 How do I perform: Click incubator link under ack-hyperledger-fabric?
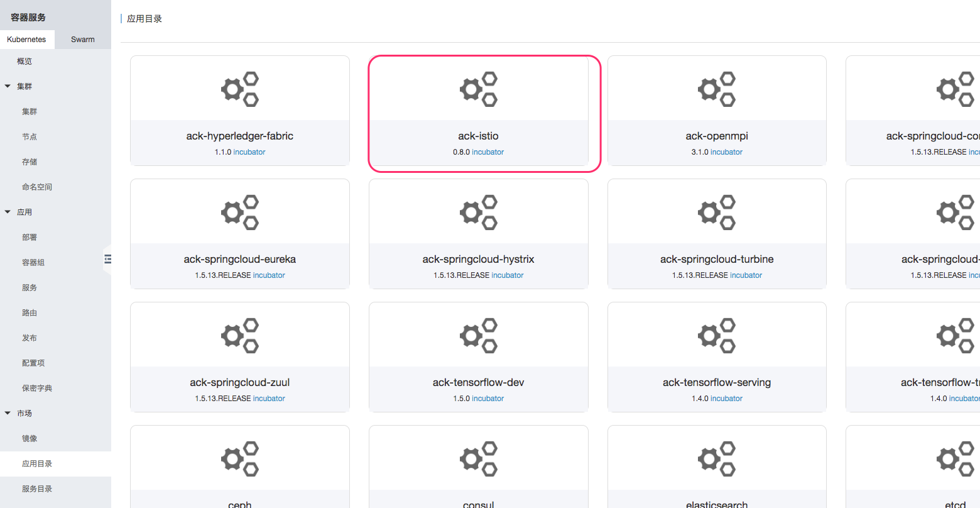pyautogui.click(x=249, y=152)
